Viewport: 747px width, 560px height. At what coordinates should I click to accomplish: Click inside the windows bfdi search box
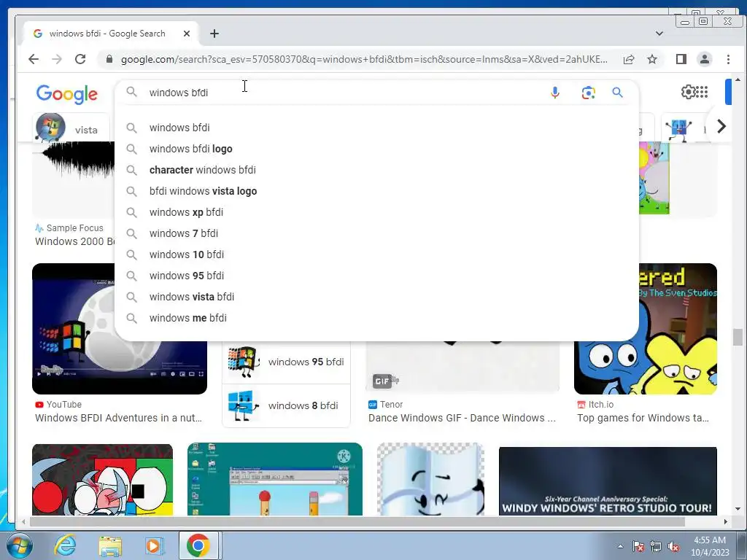tap(333, 93)
